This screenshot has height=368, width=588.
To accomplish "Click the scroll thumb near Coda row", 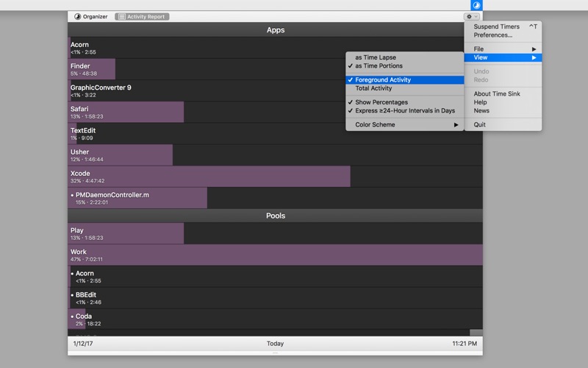I will 476,333.
